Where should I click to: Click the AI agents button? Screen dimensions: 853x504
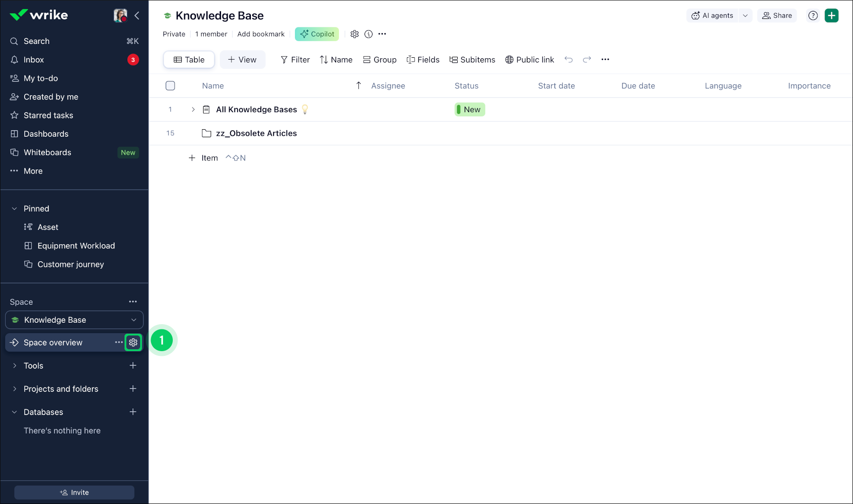point(712,16)
